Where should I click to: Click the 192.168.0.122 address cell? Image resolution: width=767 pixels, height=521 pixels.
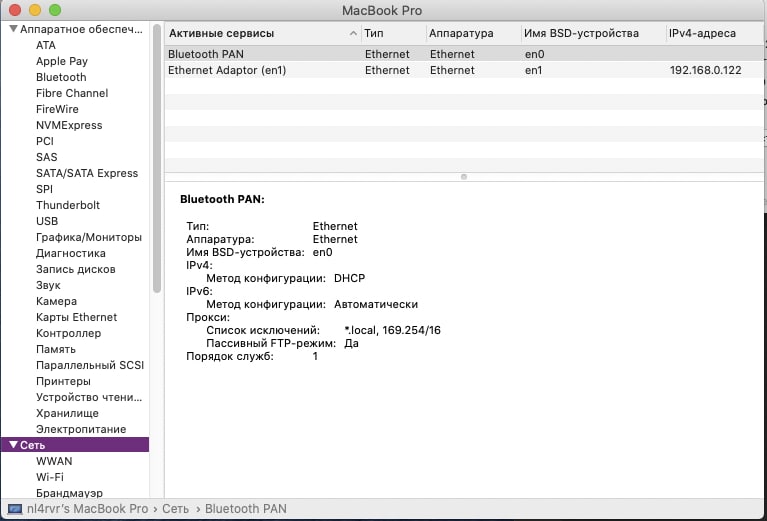[705, 70]
